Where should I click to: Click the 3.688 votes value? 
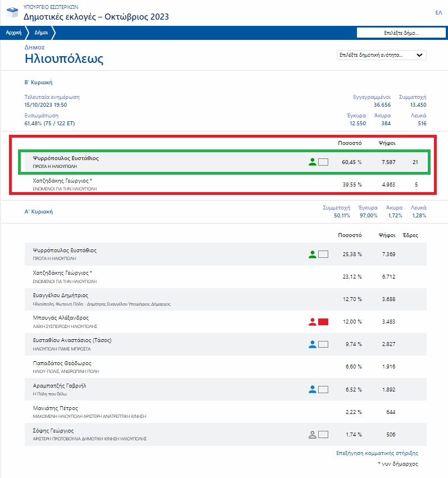(389, 299)
